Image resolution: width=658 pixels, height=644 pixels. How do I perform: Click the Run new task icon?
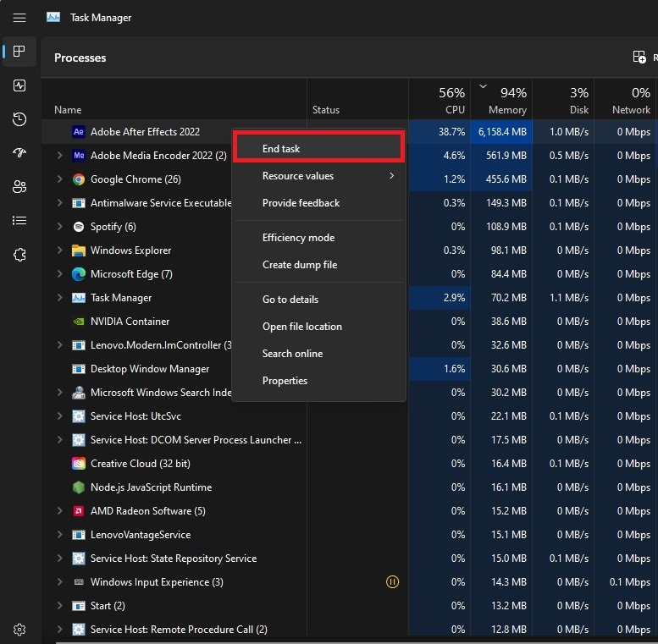coord(639,58)
